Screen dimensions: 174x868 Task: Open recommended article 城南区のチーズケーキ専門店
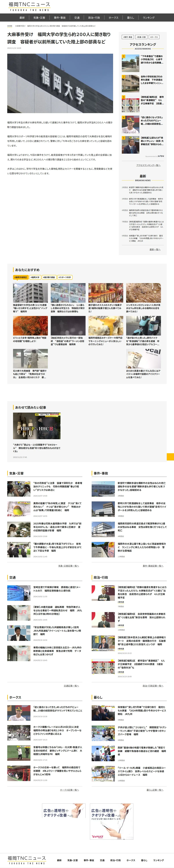pos(106,341)
